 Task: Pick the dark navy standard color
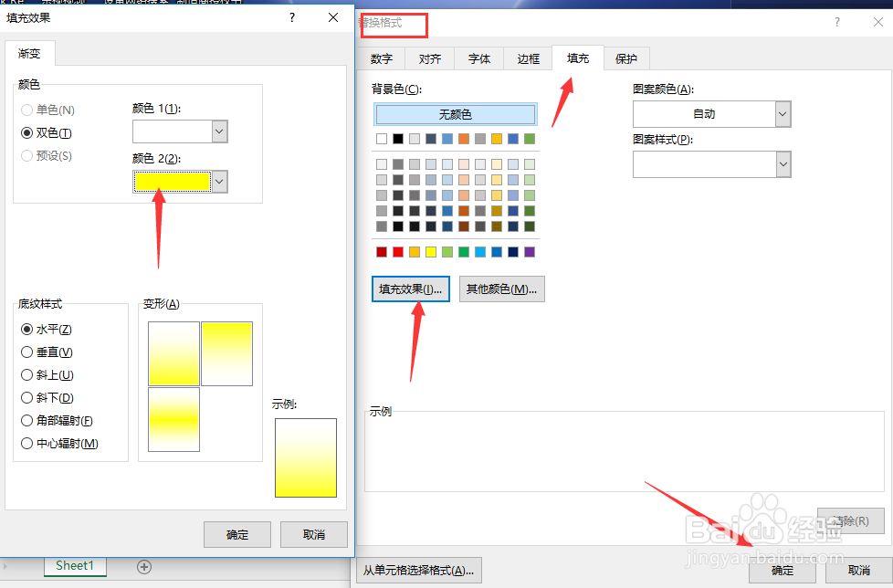tap(513, 252)
